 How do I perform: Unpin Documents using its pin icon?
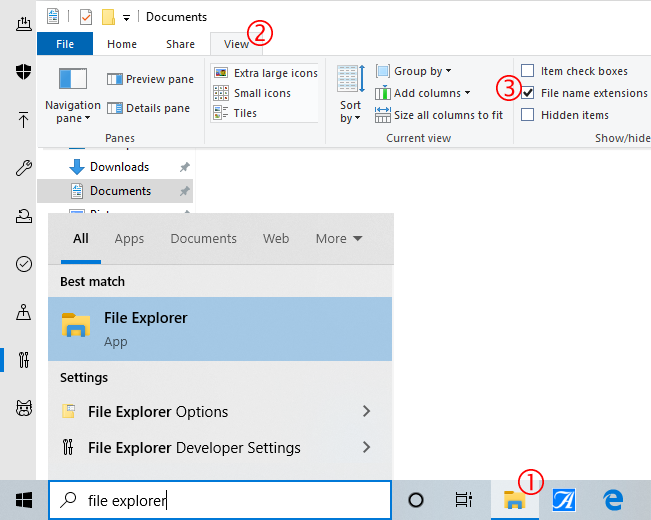pyautogui.click(x=184, y=191)
